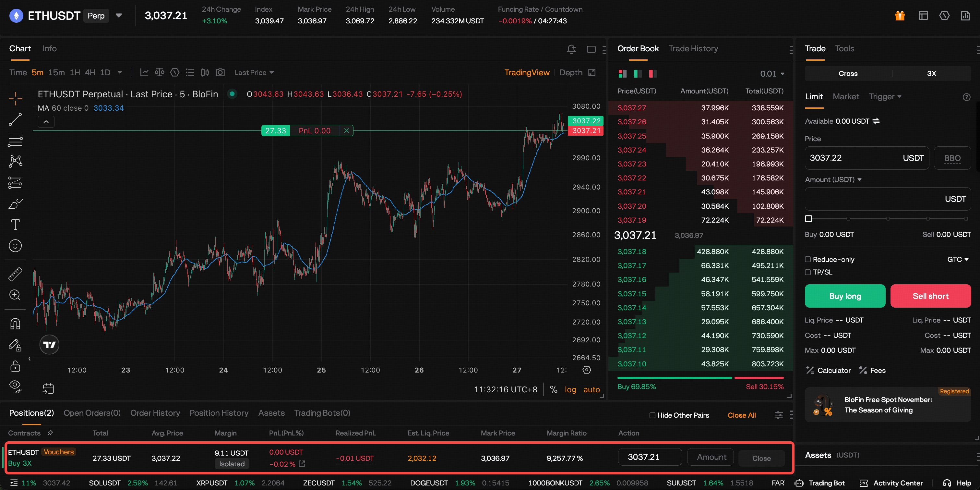Screen dimensions: 980x490
Task: Click the Sell short button
Action: pyautogui.click(x=930, y=296)
